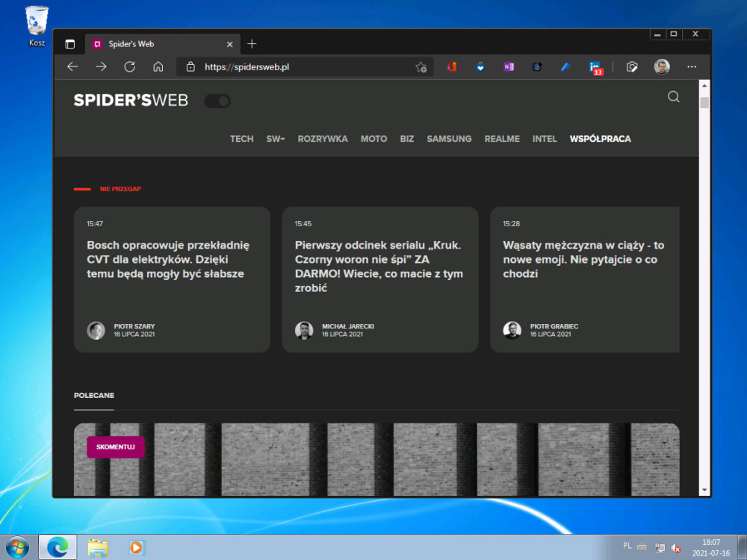Open author Piotr Grabiec's name
The height and width of the screenshot is (560, 747).
pos(554,326)
